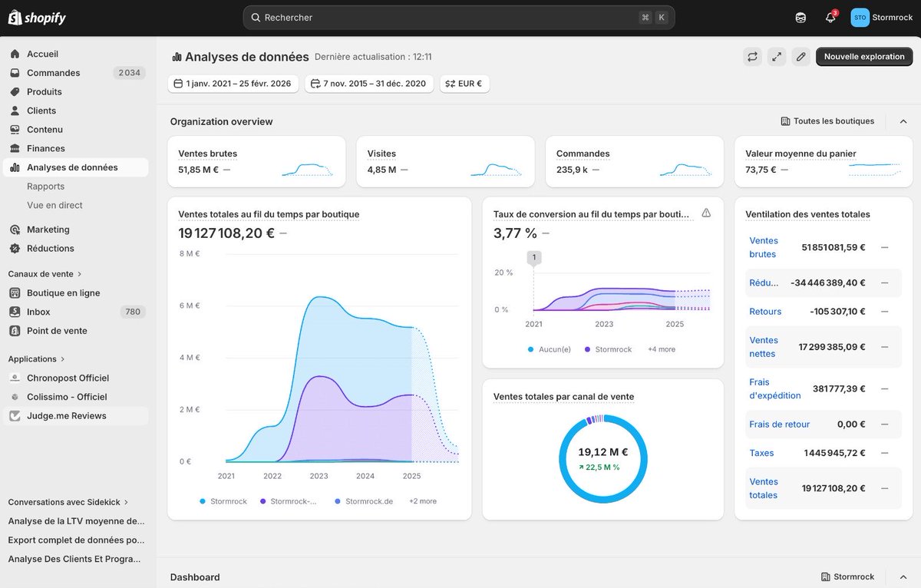Expand Conversations avec Sidekick section

pos(69,502)
